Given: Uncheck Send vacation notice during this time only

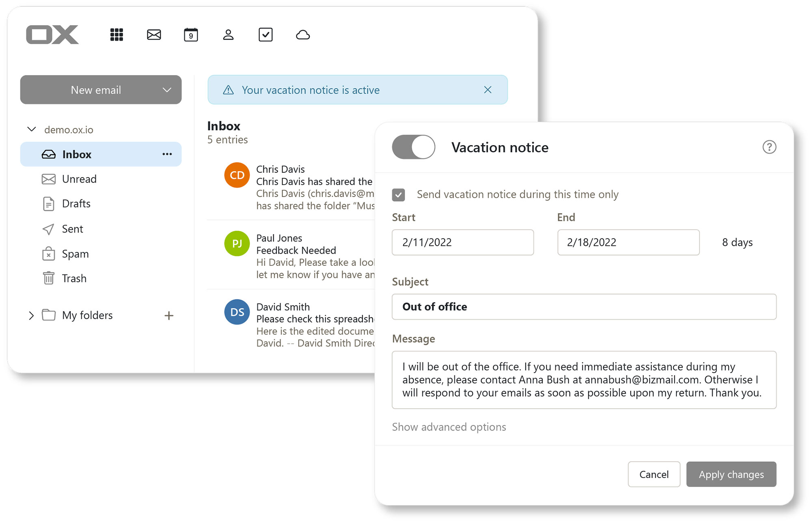Looking at the screenshot, I should (398, 195).
